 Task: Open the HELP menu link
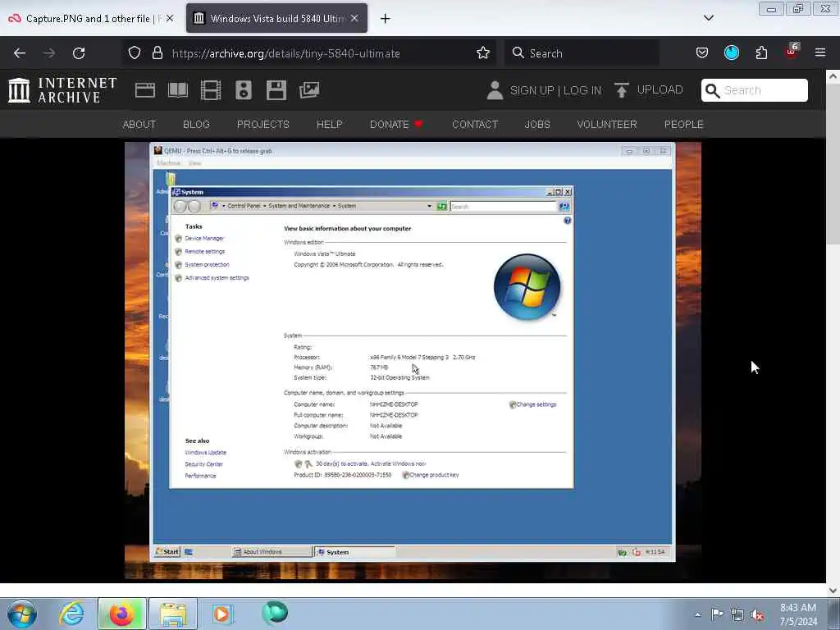pyautogui.click(x=330, y=125)
